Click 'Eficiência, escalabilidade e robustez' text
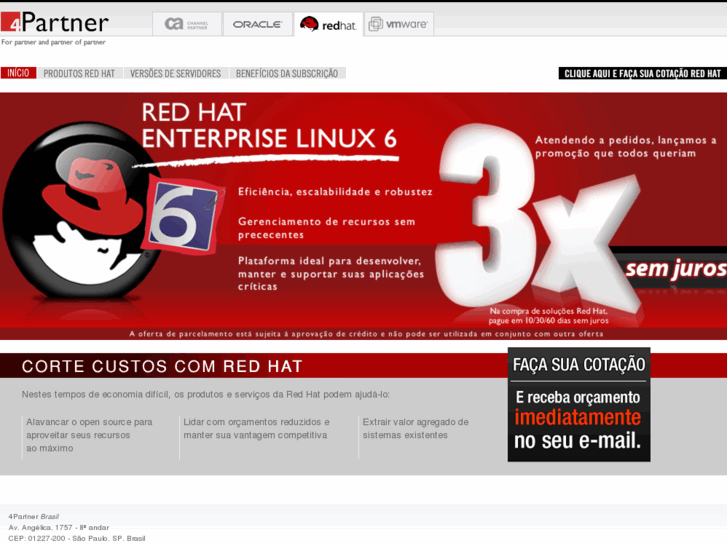Image resolution: width=727 pixels, height=545 pixels. 335,192
